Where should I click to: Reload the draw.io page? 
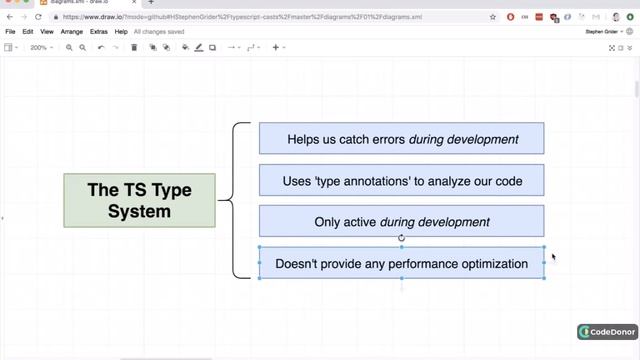point(38,17)
